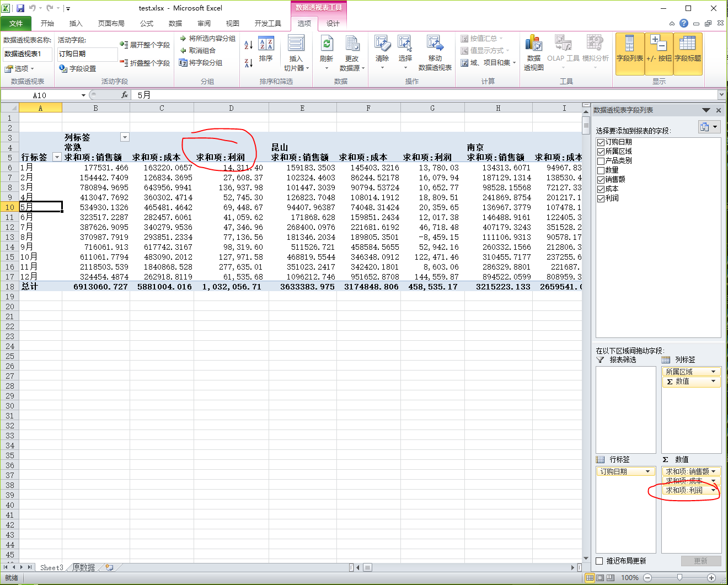Toggle 推迟布局更新 checkbox

[x=600, y=561]
